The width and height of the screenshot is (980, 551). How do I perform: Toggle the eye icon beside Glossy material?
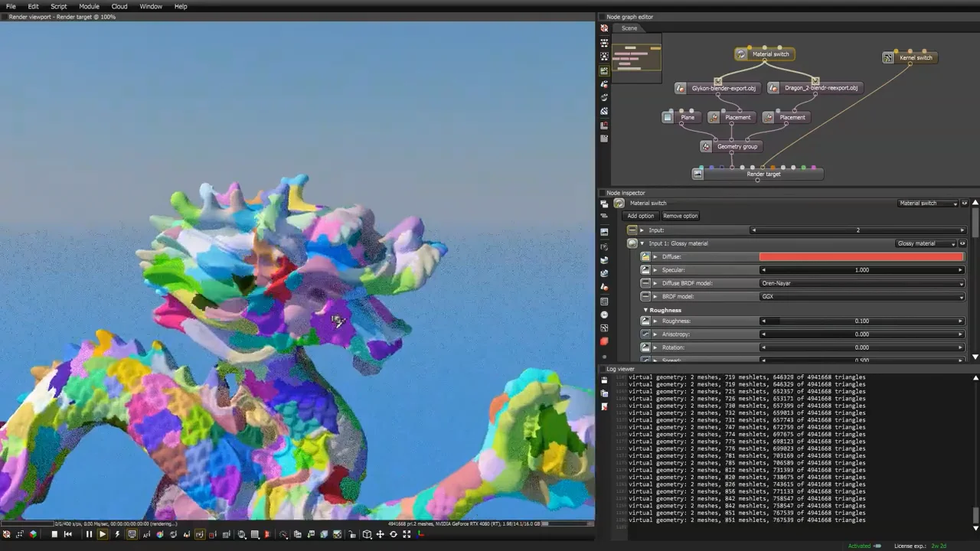pos(963,243)
